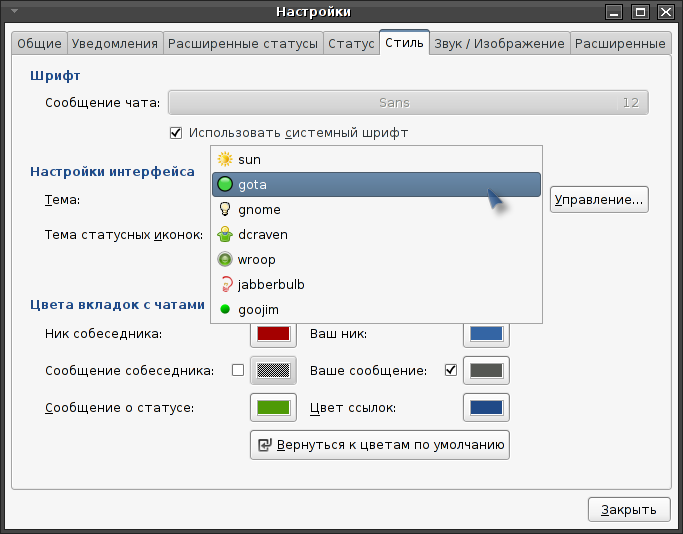Choose "wroop" in the list
This screenshot has height=534, width=683.
376,260
